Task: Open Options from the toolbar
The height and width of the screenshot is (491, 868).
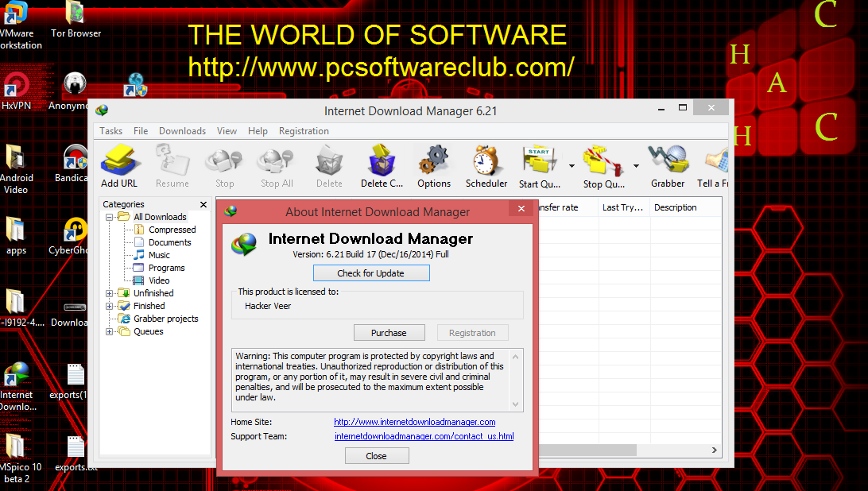Action: [434, 165]
